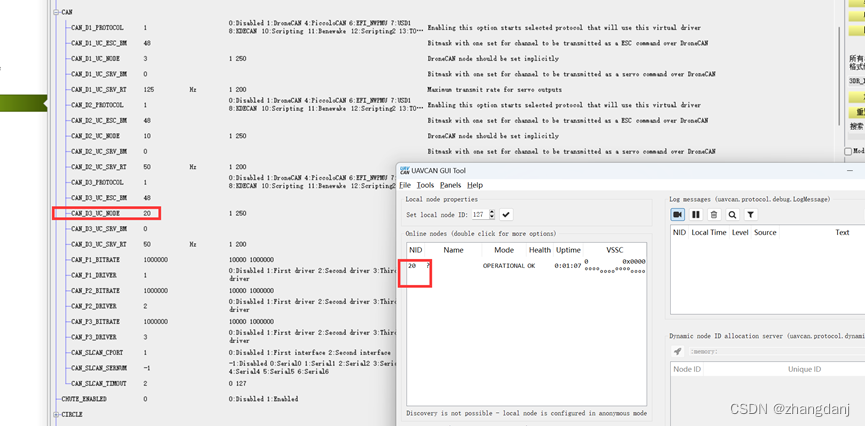The image size is (865, 426).
Task: Edit CAN_D3_UC_NODE value 20
Action: pos(147,213)
